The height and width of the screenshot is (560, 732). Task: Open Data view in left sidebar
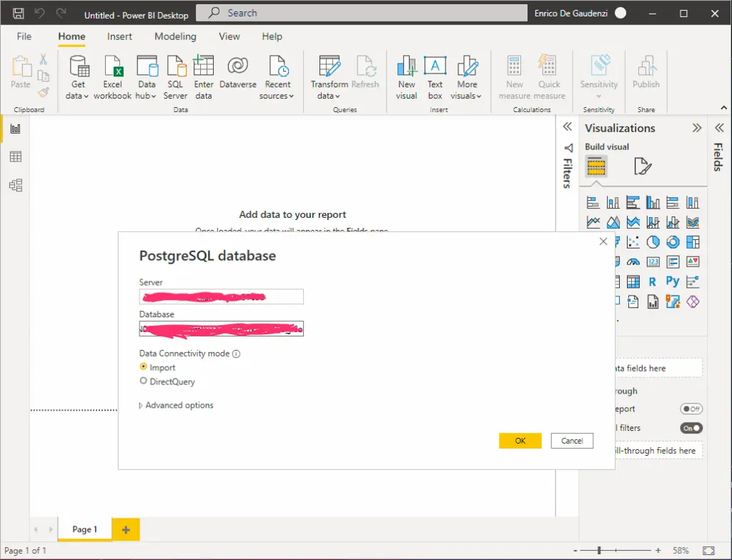pos(15,157)
